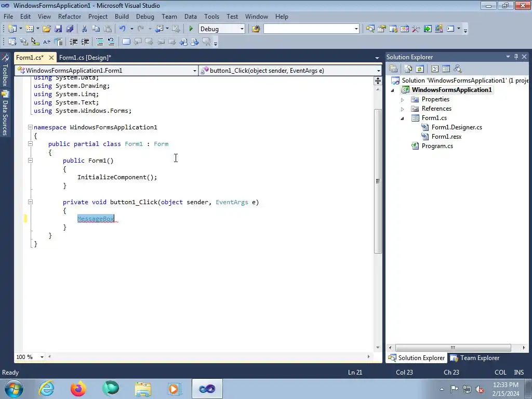Open Firefox from the taskbar
The image size is (532, 399).
(x=78, y=389)
